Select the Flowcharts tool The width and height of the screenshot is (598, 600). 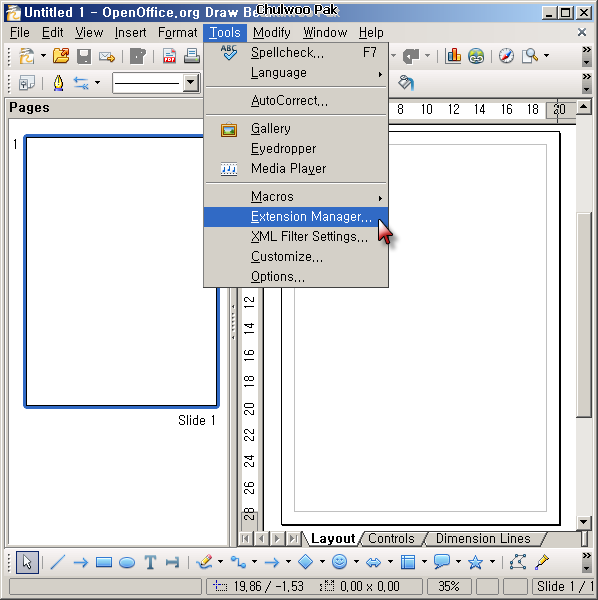407,562
